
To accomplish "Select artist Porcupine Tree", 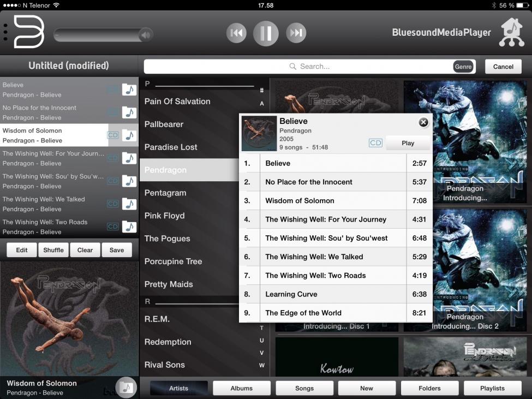I will click(173, 261).
